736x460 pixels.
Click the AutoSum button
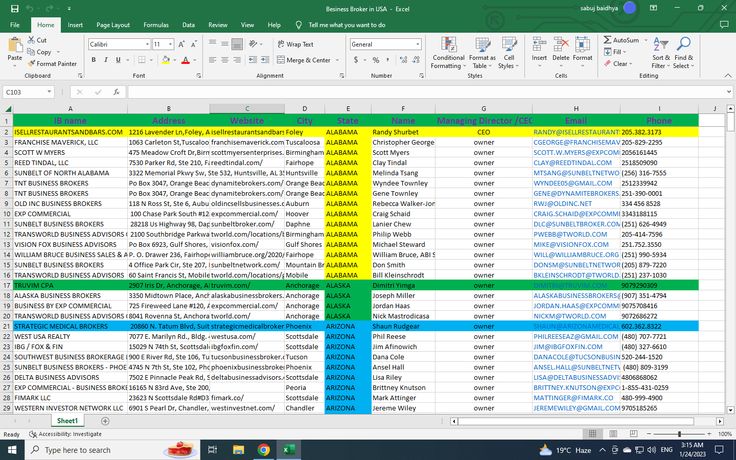click(621, 40)
